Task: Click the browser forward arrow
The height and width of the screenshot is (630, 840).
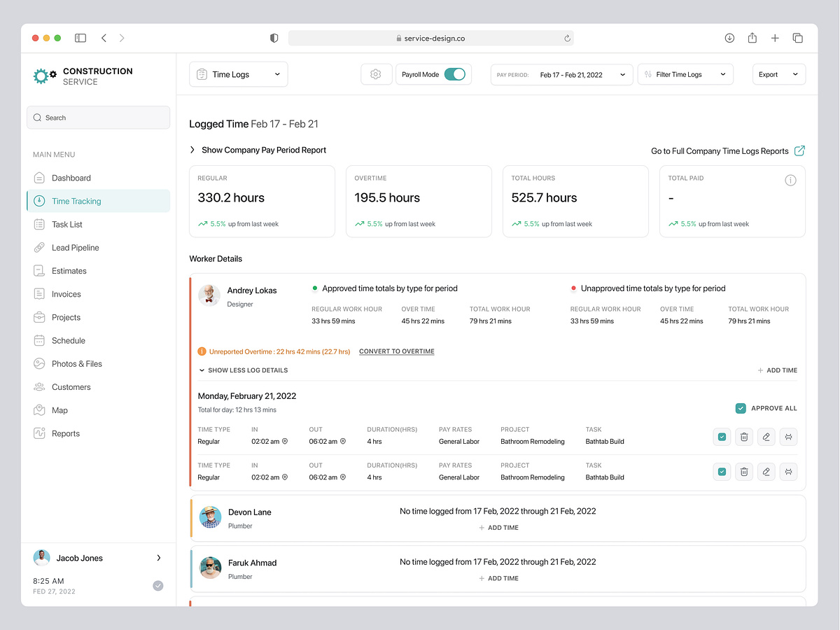Action: [122, 38]
